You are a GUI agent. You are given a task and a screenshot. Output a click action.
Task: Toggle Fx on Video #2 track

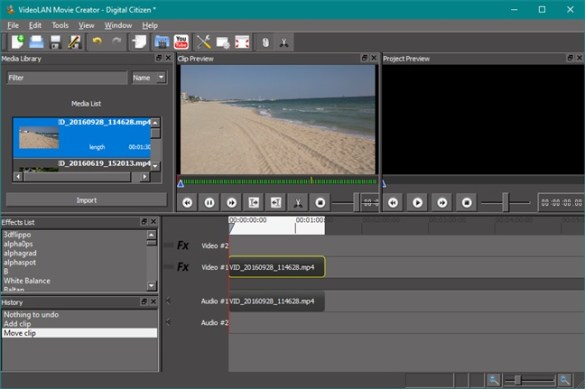182,245
